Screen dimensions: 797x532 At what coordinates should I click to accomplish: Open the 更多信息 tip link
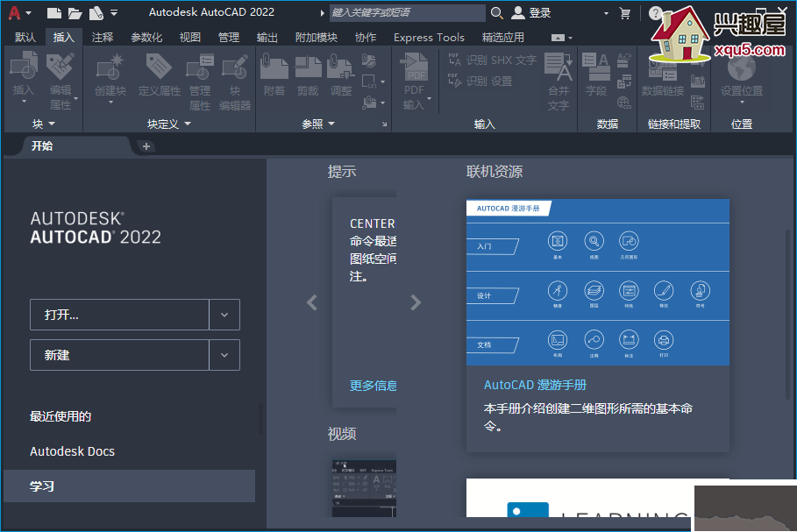pos(373,386)
